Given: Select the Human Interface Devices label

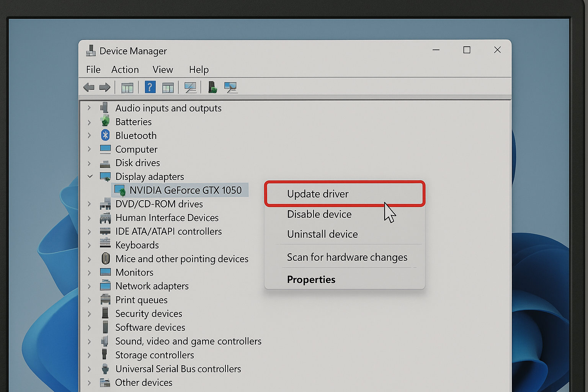Looking at the screenshot, I should 167,217.
